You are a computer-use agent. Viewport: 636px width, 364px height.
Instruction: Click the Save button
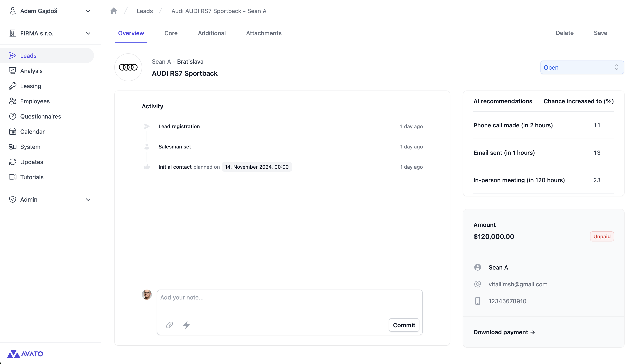point(601,33)
